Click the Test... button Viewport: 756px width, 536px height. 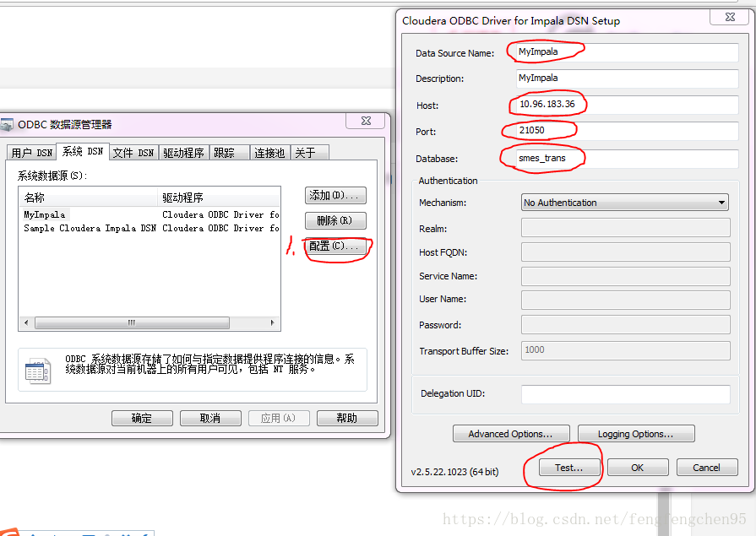[x=569, y=468]
